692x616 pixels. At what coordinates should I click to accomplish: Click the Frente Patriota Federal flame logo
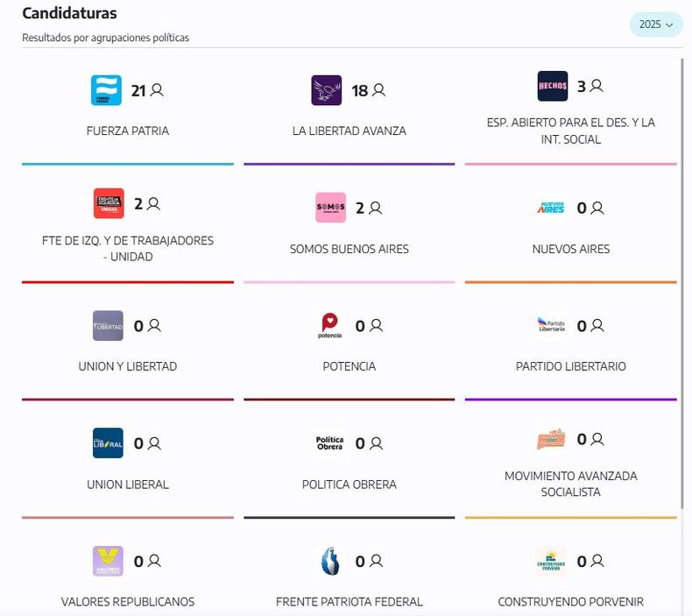coord(330,562)
